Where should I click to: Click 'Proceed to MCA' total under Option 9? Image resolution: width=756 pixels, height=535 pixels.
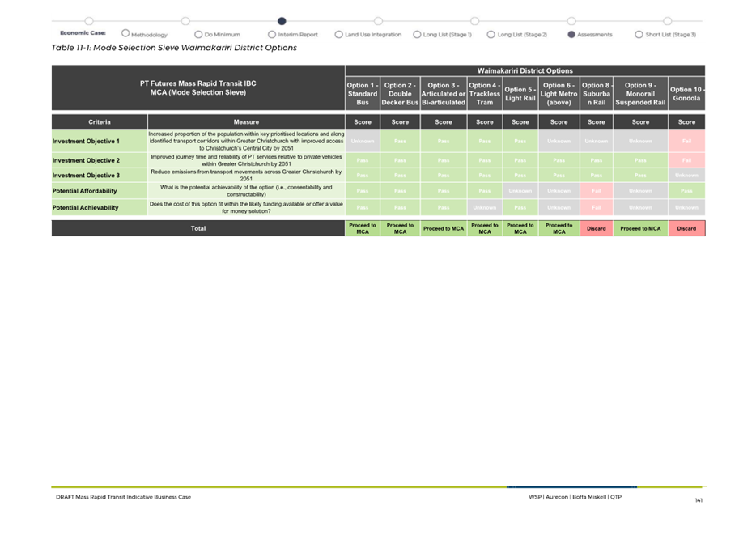pyautogui.click(x=640, y=228)
